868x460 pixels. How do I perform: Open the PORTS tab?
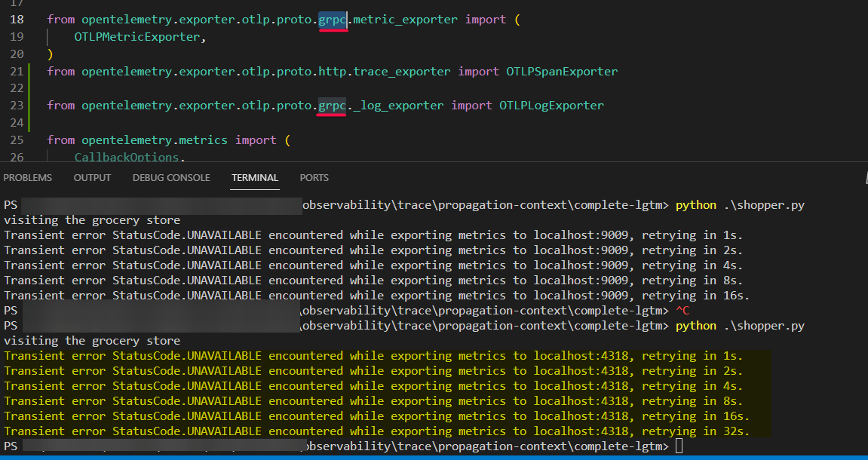coord(314,177)
